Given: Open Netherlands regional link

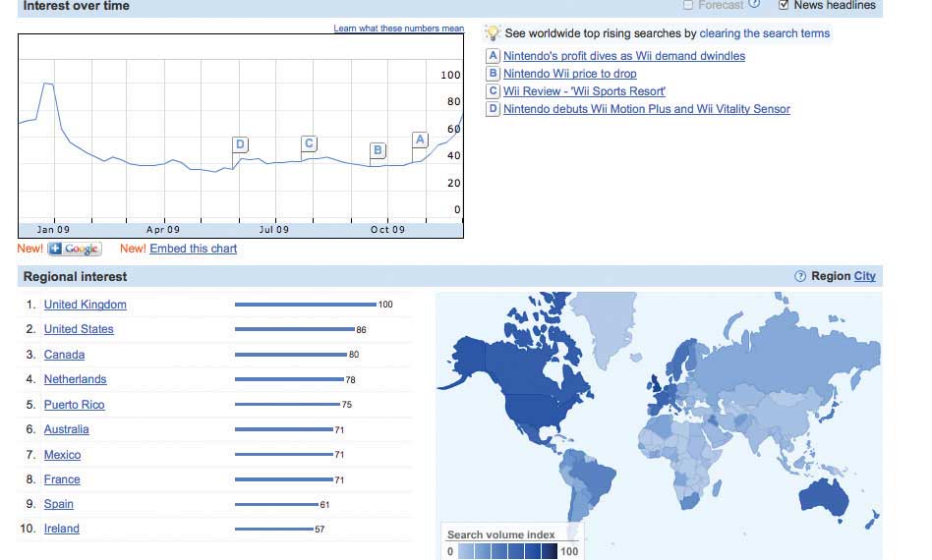Looking at the screenshot, I should [x=75, y=379].
